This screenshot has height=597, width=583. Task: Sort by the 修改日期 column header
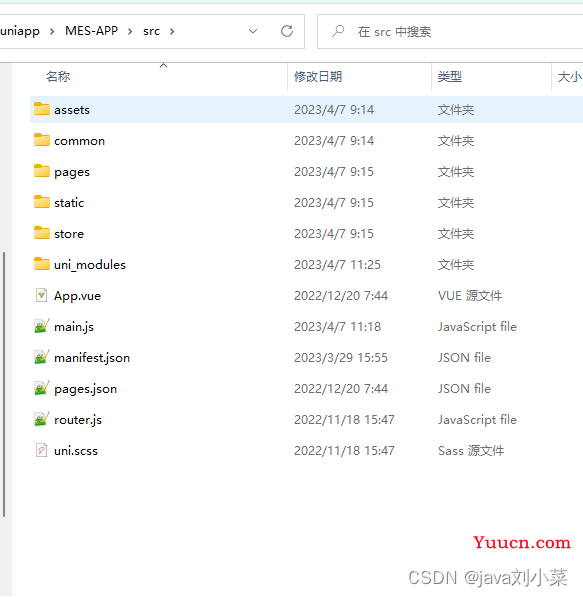[x=318, y=77]
